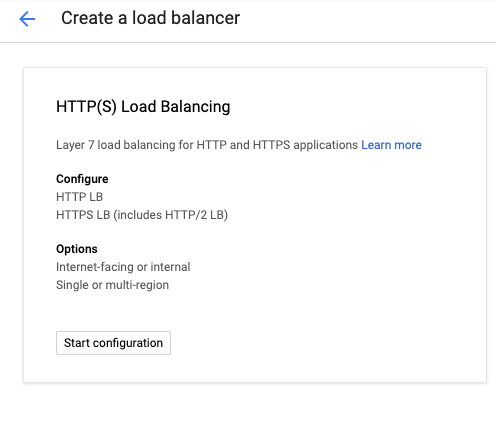Click HTTPS LB (includes HTTP/2 LB) text

pyautogui.click(x=142, y=215)
